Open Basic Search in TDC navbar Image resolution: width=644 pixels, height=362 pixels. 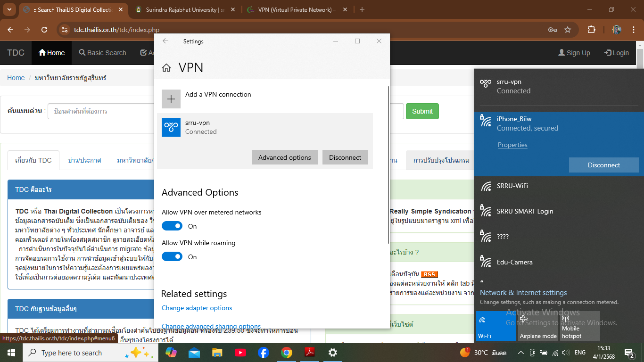102,53
